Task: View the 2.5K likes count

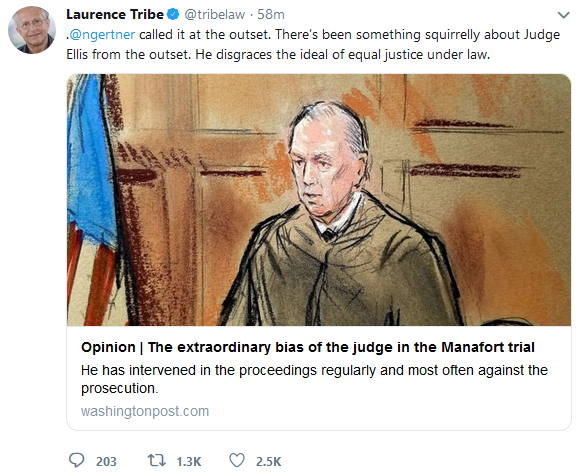Action: point(268,461)
